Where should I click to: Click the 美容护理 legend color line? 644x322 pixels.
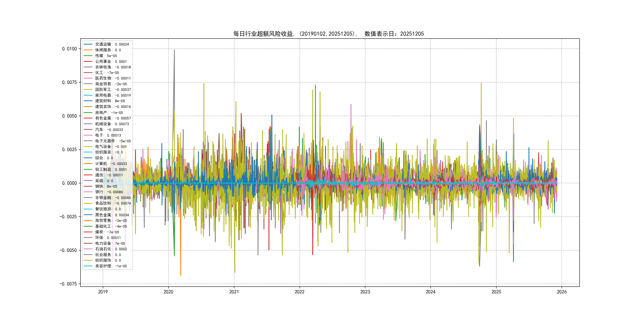88,266
